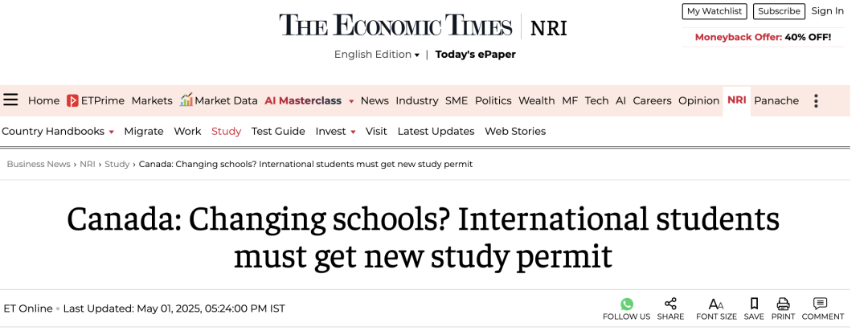Click the Print icon
The width and height of the screenshot is (868, 335).
(x=783, y=304)
